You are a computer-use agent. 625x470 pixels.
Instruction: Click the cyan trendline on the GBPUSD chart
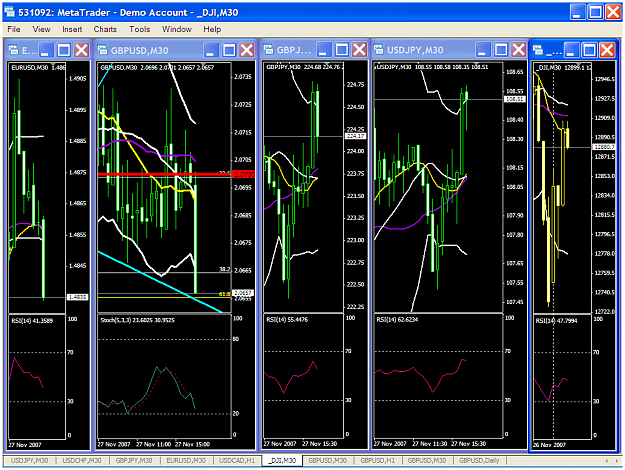(x=160, y=282)
